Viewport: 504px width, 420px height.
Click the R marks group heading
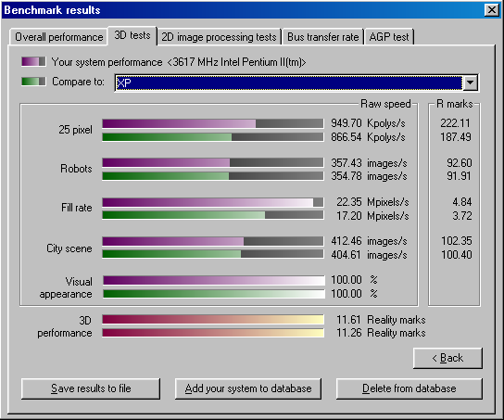(x=455, y=104)
